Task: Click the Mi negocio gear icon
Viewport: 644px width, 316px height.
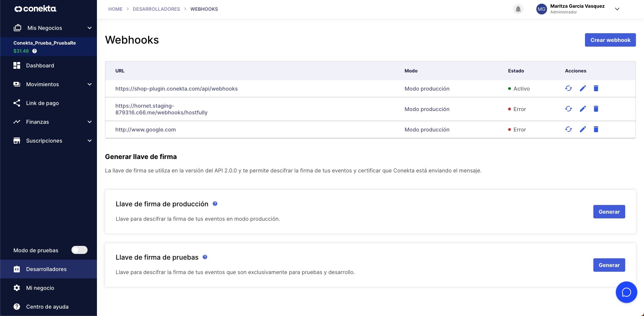Action: pos(16,288)
